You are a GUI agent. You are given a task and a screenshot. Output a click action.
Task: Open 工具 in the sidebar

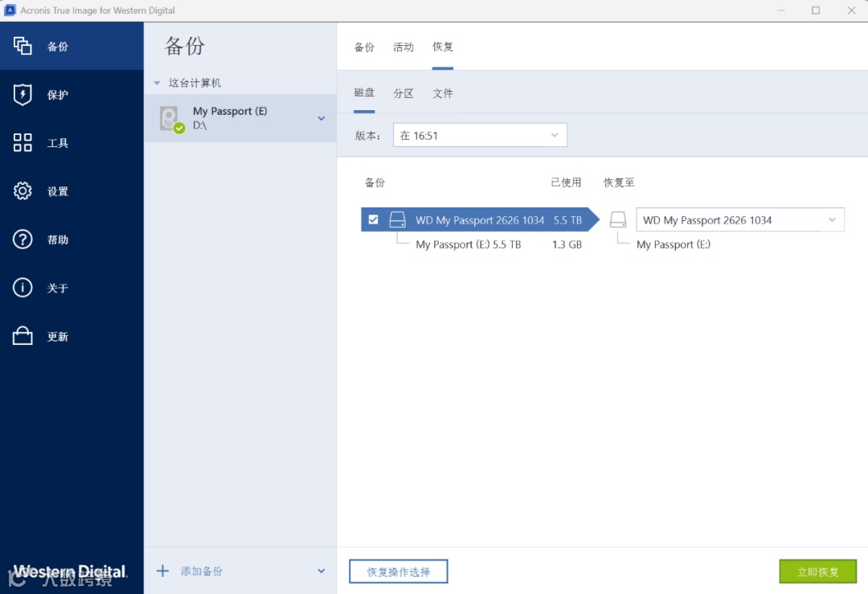click(x=58, y=143)
